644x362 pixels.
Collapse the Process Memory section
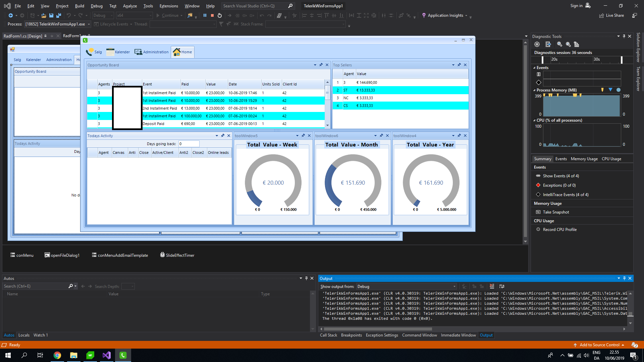(x=534, y=90)
